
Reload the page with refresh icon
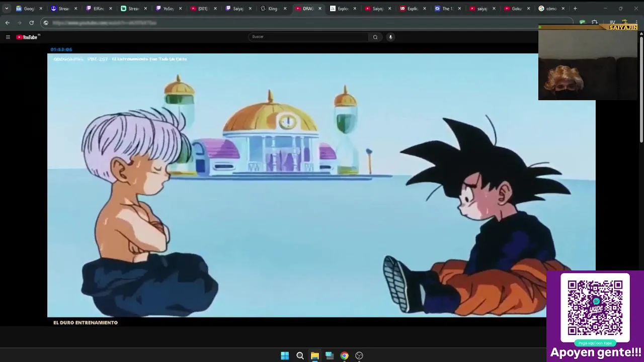31,23
